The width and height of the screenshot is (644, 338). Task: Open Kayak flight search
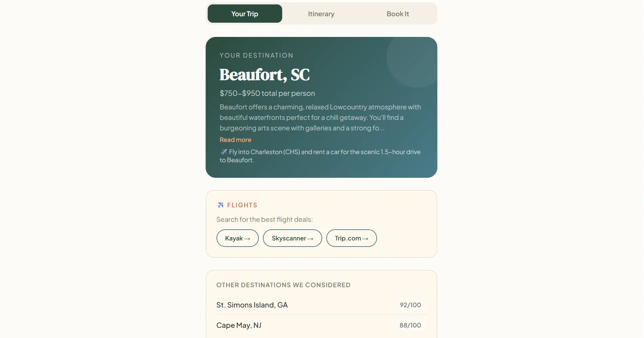[237, 238]
